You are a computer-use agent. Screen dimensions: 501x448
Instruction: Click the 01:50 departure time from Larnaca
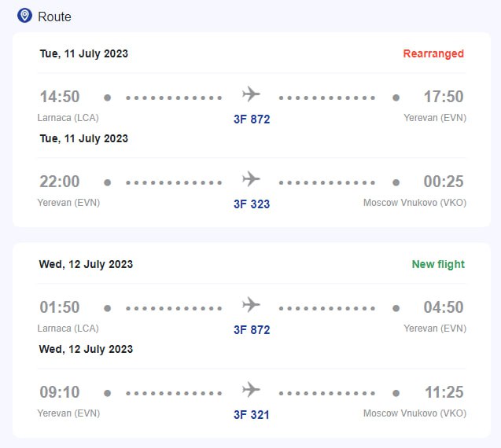click(x=60, y=307)
